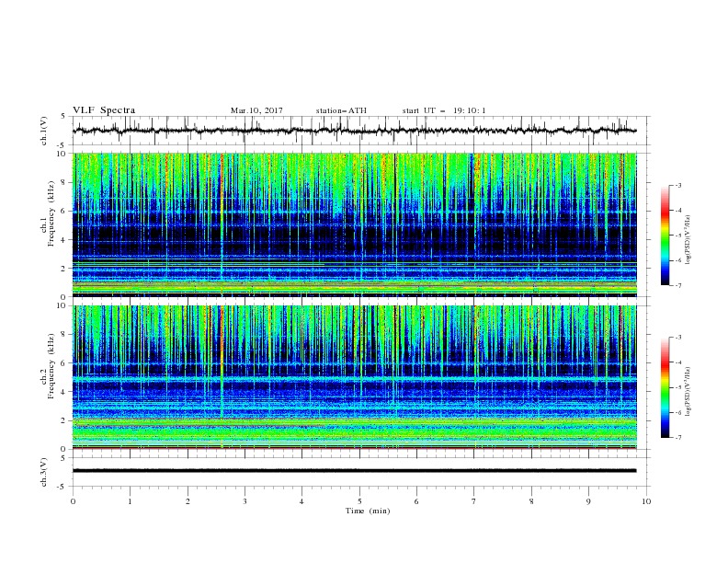
Task: Click the date label "Mar.10, 2017"
Action: point(256,110)
